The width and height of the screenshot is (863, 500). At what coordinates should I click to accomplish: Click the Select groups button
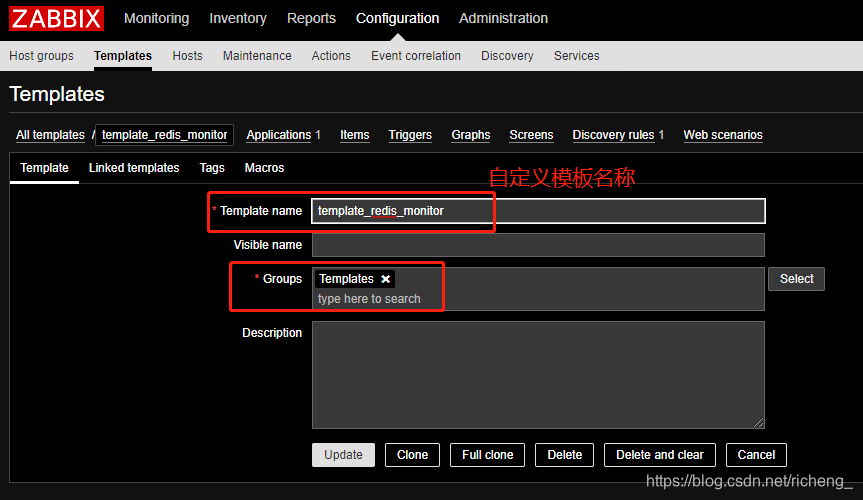tap(796, 279)
